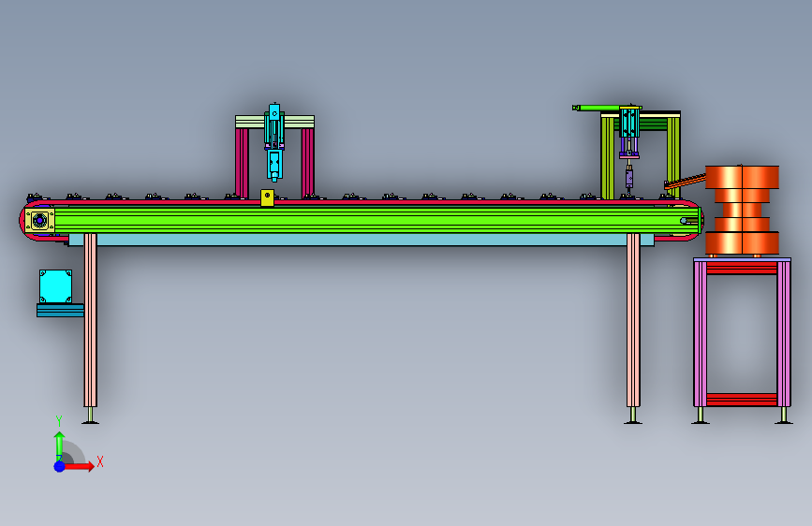
Task: Select the yellow sensor block on the conveyor
Action: tap(267, 197)
